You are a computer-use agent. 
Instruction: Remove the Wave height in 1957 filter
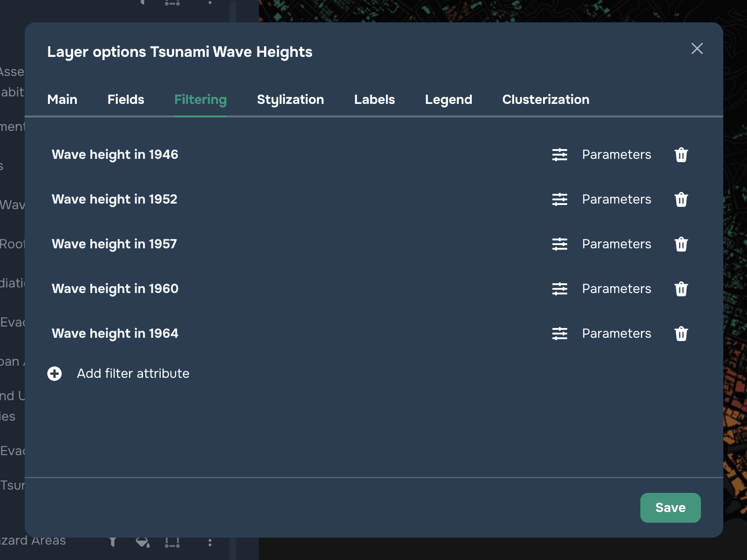click(x=681, y=244)
